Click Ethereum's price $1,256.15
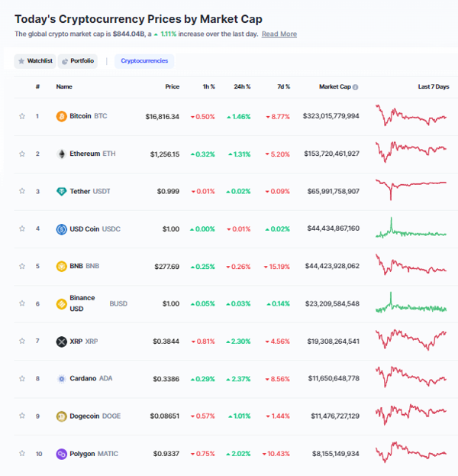The image size is (458, 476). coord(165,154)
